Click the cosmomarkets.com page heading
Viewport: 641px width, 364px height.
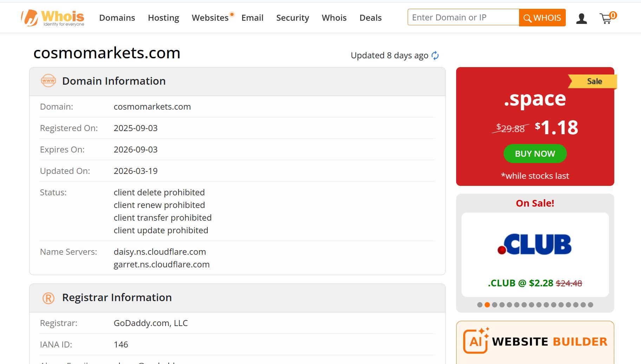coord(107,53)
